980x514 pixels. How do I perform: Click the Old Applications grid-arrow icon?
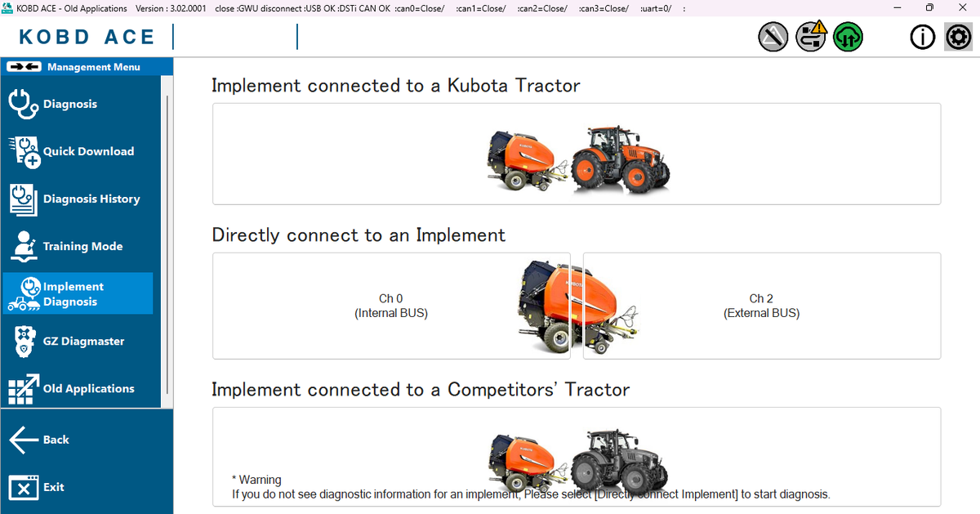(x=24, y=389)
